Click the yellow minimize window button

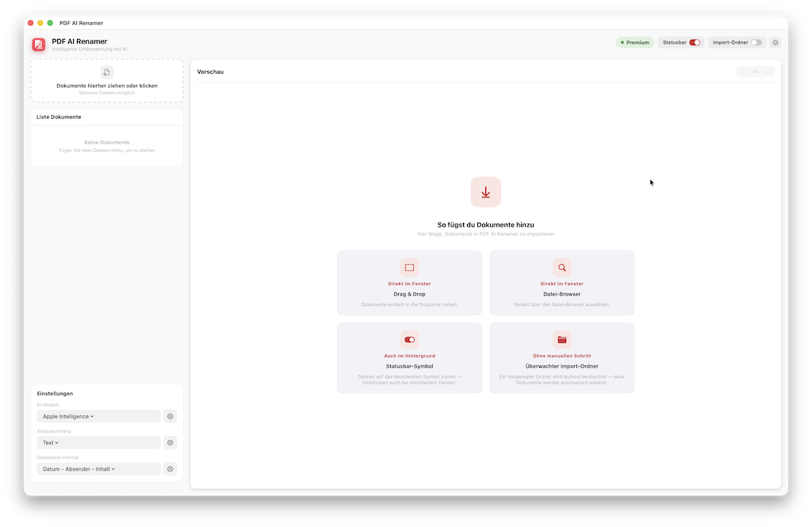pyautogui.click(x=40, y=23)
